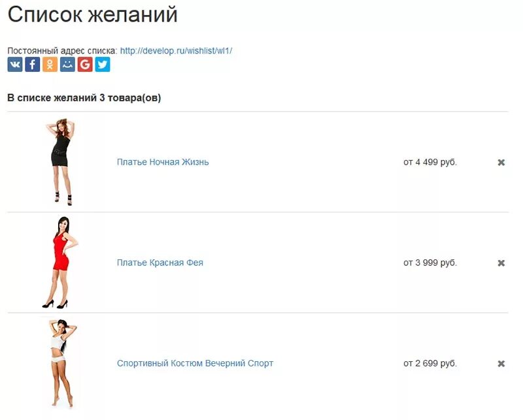Share wishlist on Twitter
This screenshot has width=523, height=420.
[103, 64]
